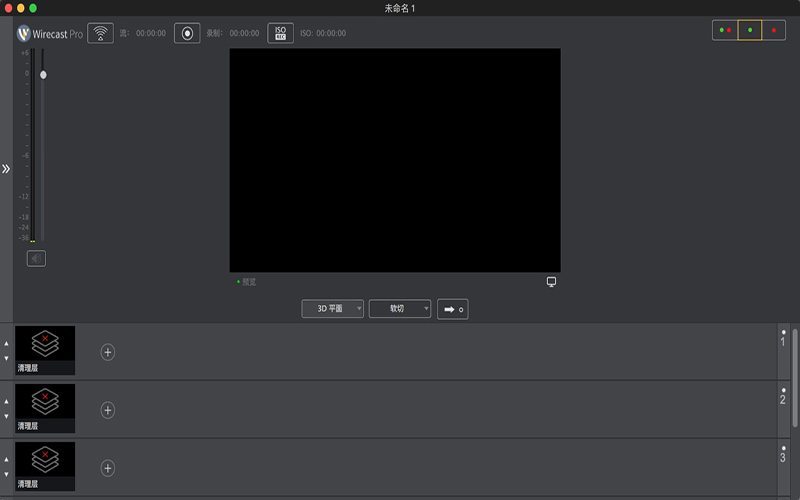Start streaming with the broadcast wifi icon
The width and height of the screenshot is (800, 500).
coord(101,33)
